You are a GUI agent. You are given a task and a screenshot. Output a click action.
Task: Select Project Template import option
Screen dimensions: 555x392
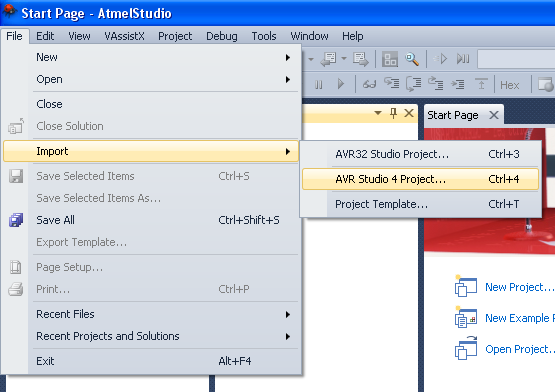[x=420, y=204]
